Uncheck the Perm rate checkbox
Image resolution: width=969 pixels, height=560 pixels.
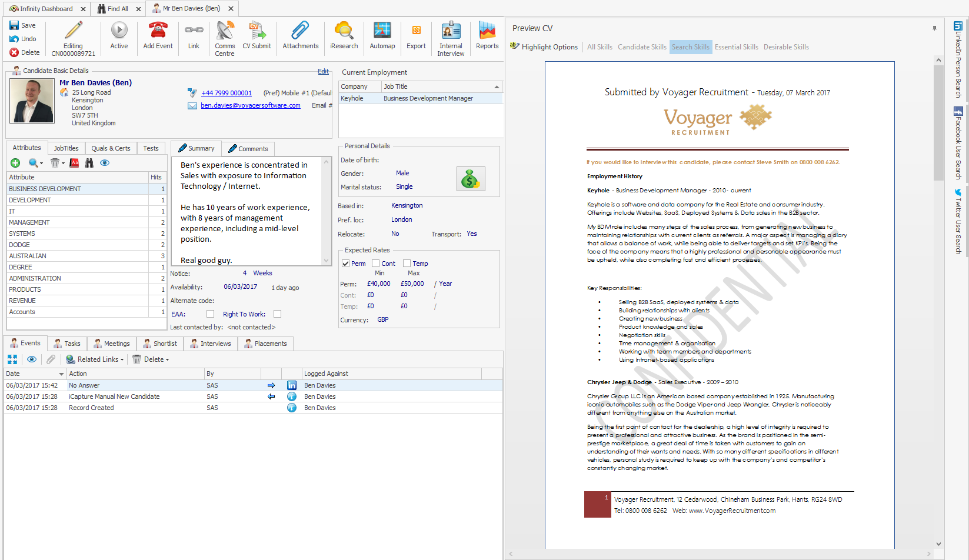[346, 263]
